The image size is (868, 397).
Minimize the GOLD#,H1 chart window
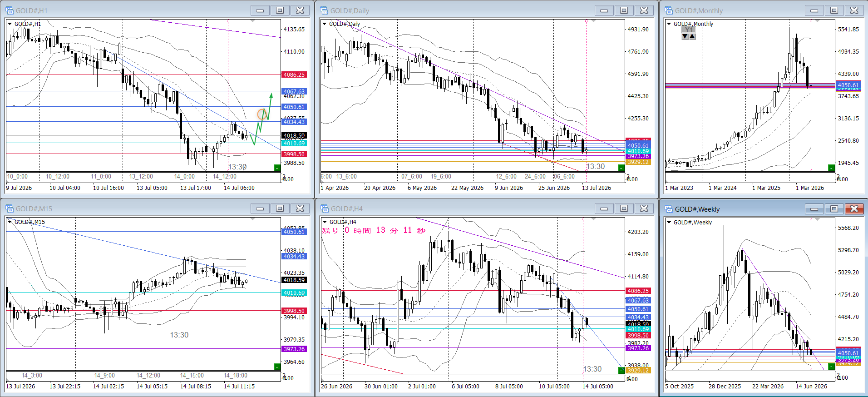tap(260, 10)
